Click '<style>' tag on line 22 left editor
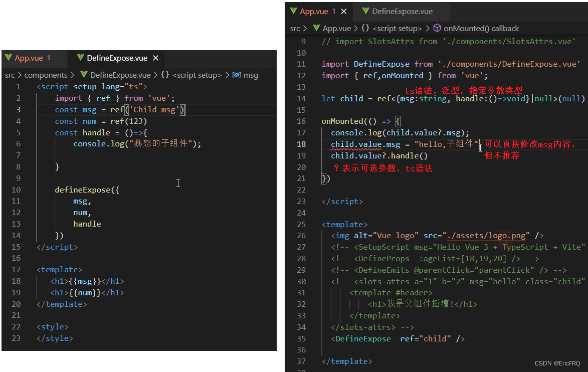The height and width of the screenshot is (372, 588). [53, 327]
